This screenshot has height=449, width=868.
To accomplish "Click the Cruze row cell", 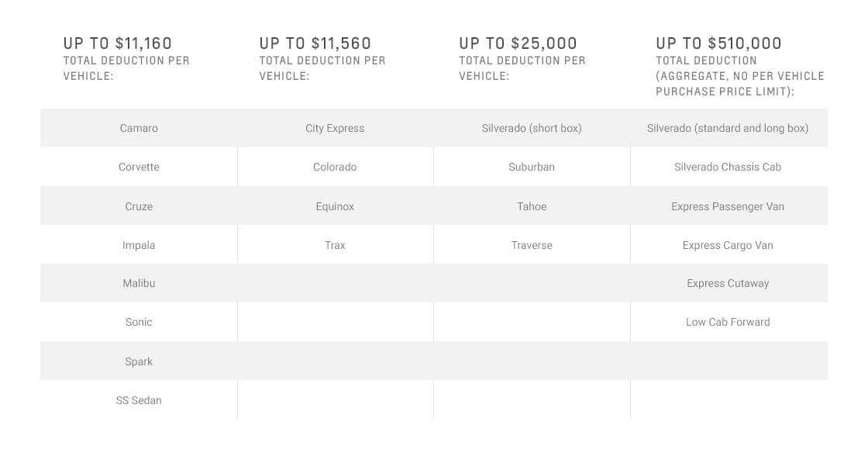I will pyautogui.click(x=139, y=206).
